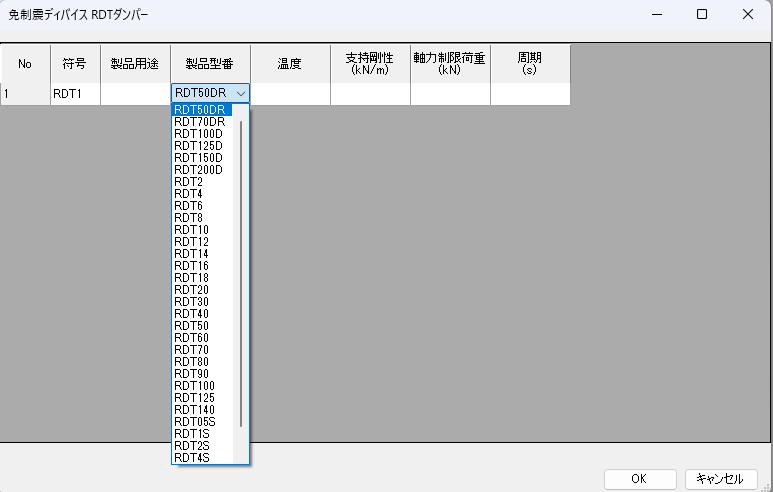Click the 周期 cell in row 1
The height and width of the screenshot is (492, 773).
pos(530,94)
